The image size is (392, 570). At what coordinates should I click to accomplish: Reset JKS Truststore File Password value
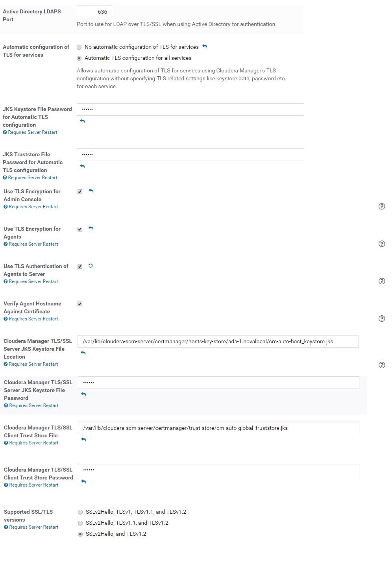click(x=82, y=166)
